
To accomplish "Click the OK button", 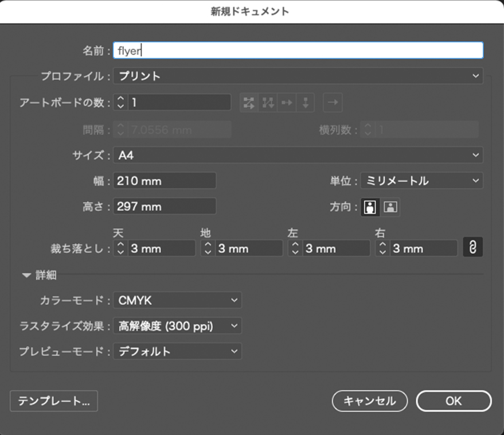I will 454,401.
